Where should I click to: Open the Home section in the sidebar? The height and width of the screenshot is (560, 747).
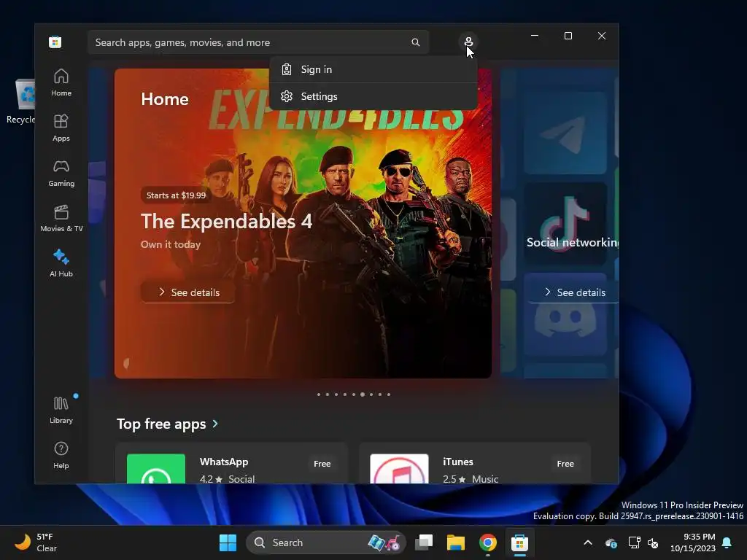click(x=61, y=83)
